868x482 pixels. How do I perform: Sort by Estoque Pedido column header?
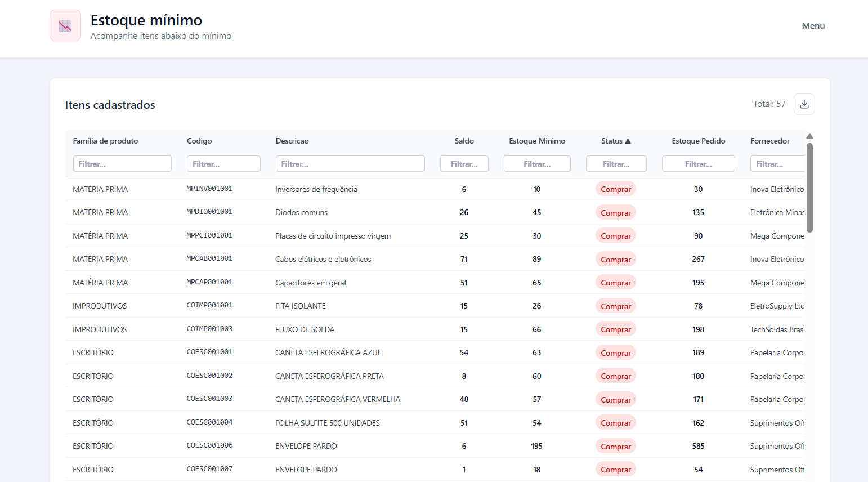698,141
